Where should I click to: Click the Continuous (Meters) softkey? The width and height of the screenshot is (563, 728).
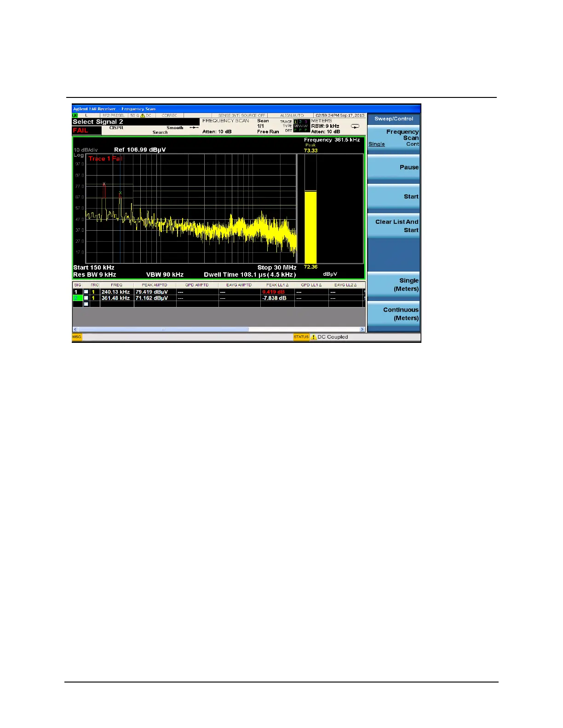point(394,314)
